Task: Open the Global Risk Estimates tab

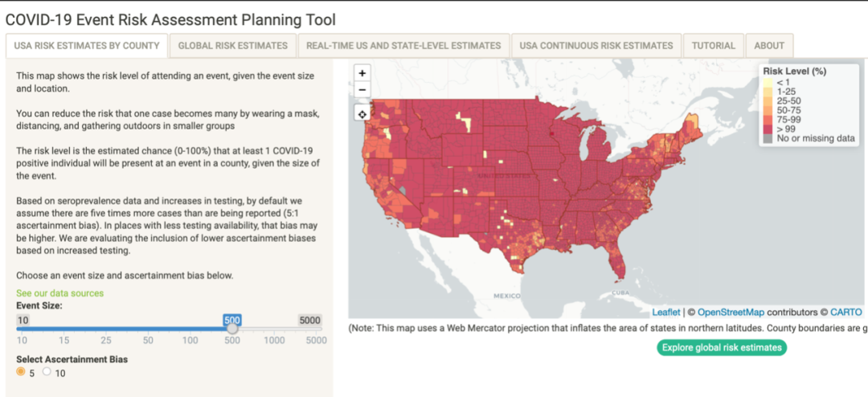Action: tap(233, 46)
